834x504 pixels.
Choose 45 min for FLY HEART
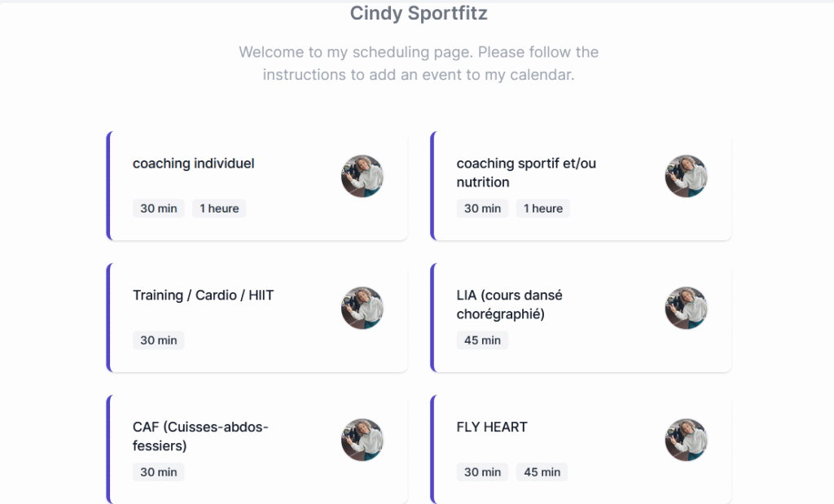click(x=542, y=472)
